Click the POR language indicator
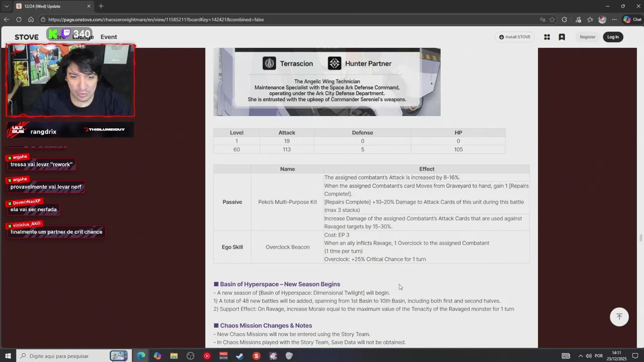This screenshot has height=362, width=644. 599,356
